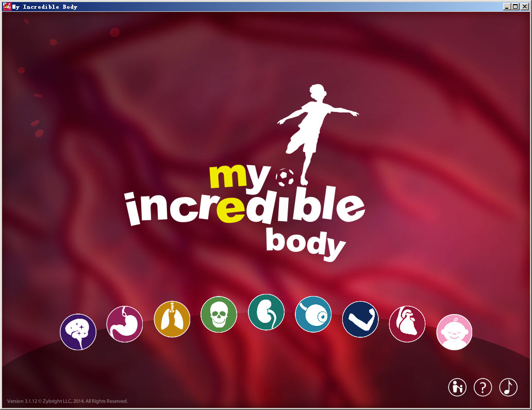The height and width of the screenshot is (410, 532).
Task: Toggle music with the note icon
Action: tap(508, 387)
